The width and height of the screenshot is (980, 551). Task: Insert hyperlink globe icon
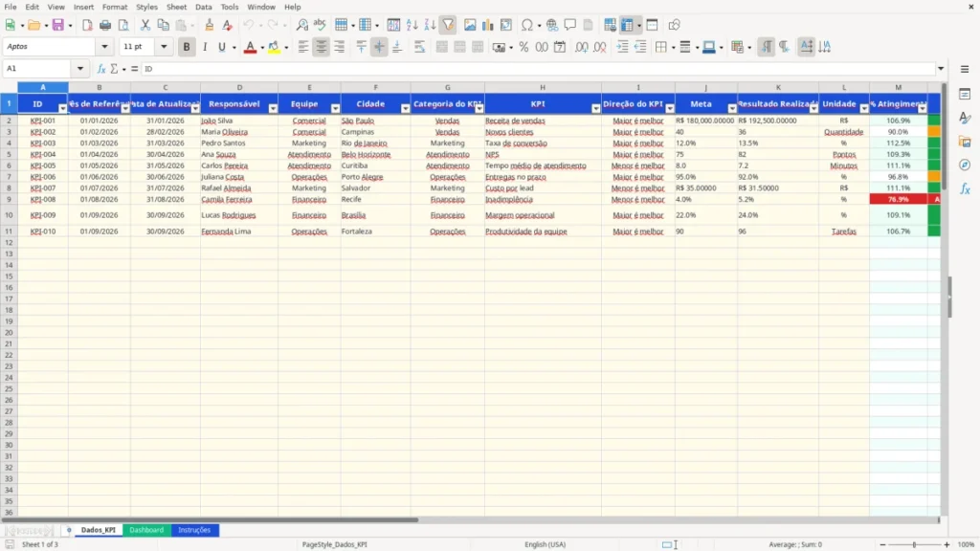552,25
